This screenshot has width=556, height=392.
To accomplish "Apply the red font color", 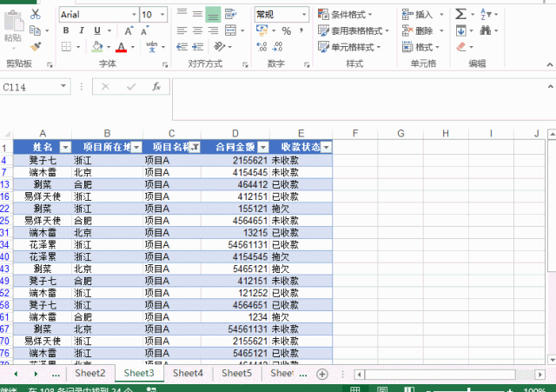I will [x=122, y=47].
